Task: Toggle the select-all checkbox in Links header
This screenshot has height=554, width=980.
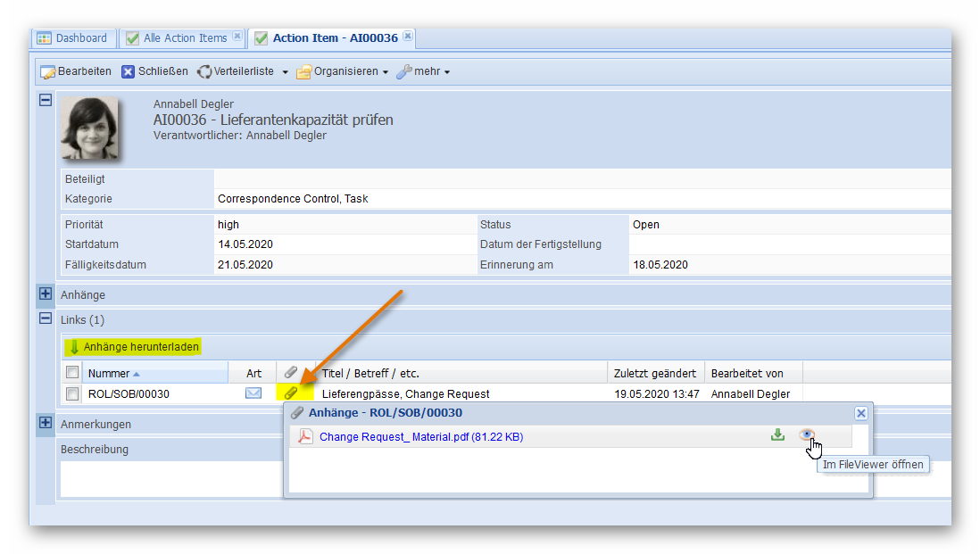Action: (72, 373)
